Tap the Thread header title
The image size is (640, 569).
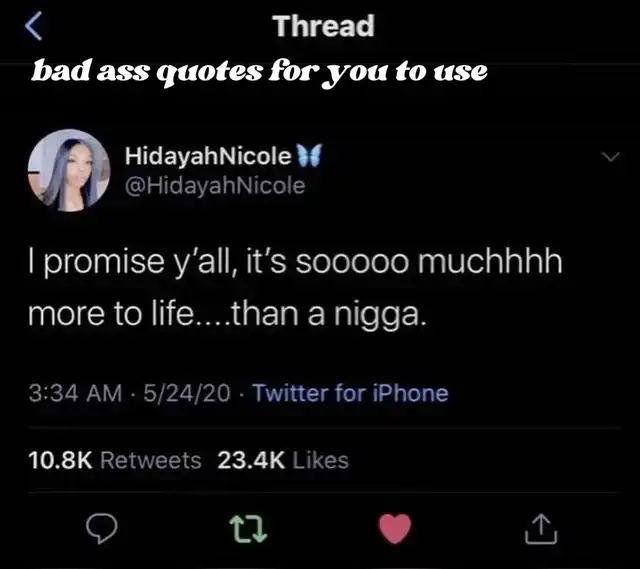(323, 26)
